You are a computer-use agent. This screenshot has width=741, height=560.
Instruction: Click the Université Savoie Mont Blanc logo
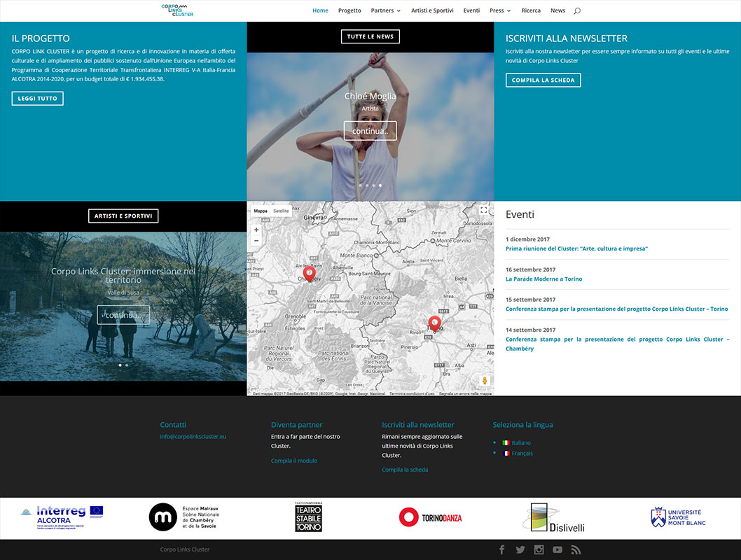(x=678, y=517)
